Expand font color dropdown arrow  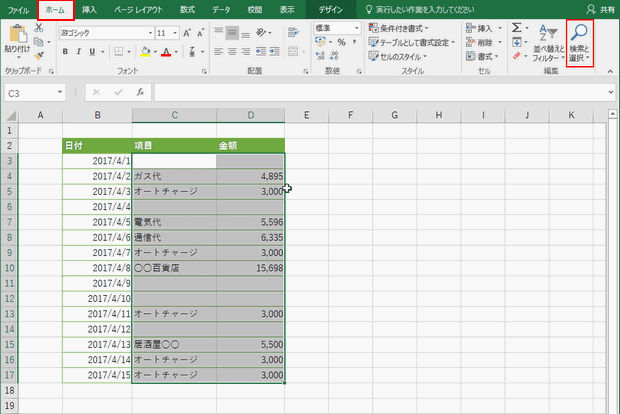pos(176,52)
